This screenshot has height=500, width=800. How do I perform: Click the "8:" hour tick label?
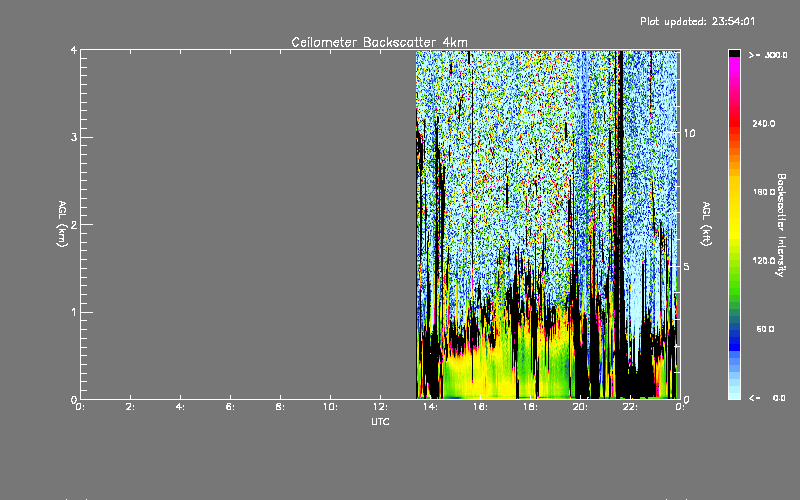point(281,407)
